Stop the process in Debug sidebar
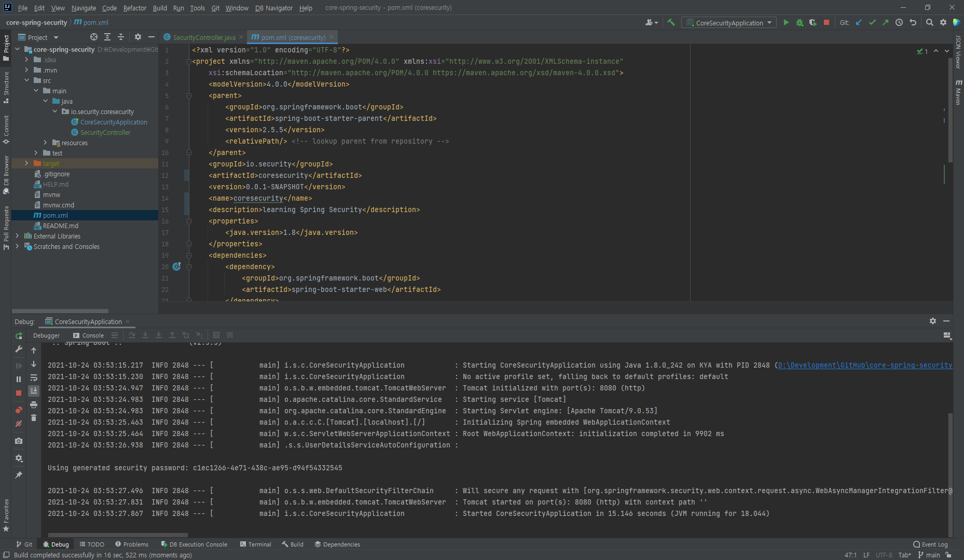Viewport: 964px width, 560px height. click(x=19, y=393)
